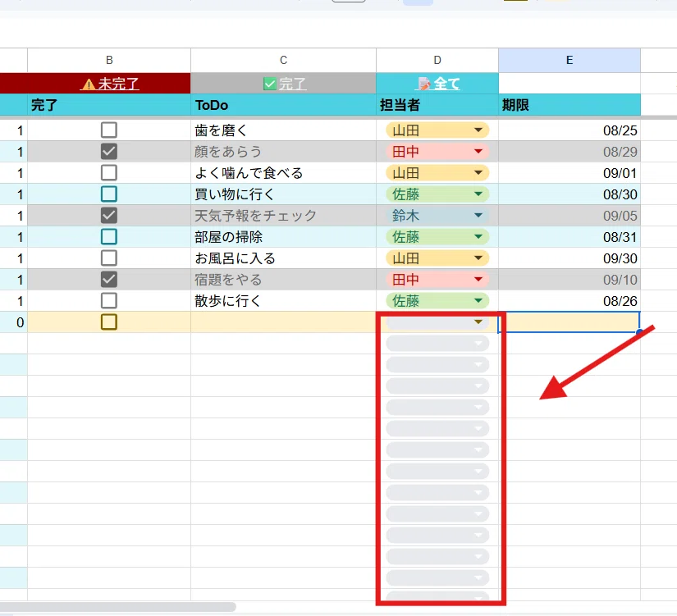Select the 08/26 due date cell

point(570,300)
